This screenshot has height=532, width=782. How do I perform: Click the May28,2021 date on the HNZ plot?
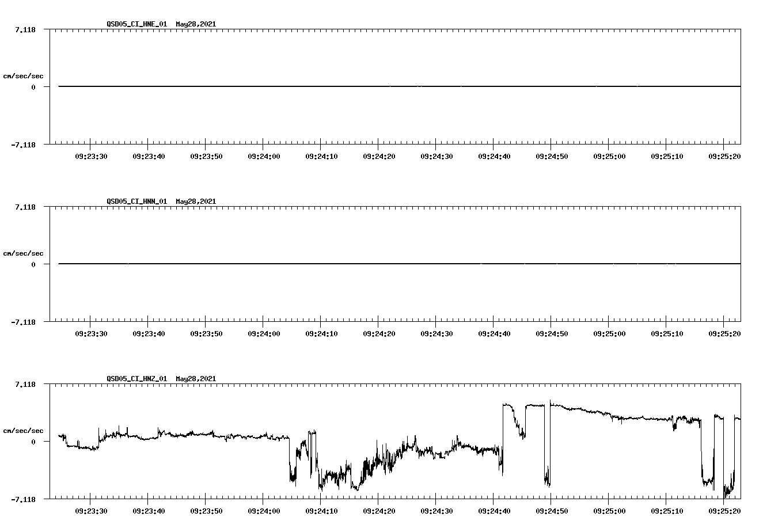pyautogui.click(x=195, y=379)
